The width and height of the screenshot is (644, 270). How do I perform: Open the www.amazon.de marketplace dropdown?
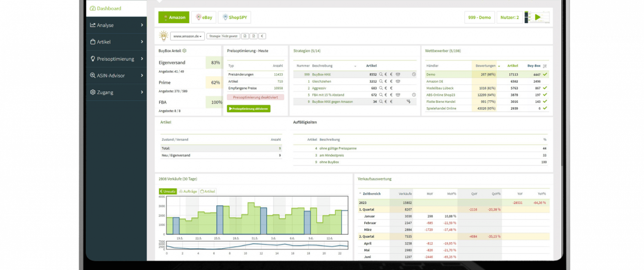coord(187,36)
